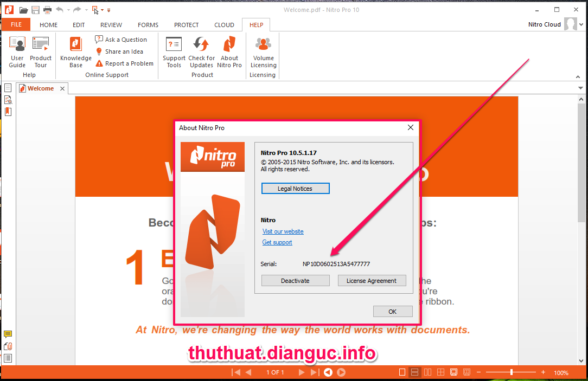
Task: Click About Nitro Pro in ribbon
Action: [229, 52]
